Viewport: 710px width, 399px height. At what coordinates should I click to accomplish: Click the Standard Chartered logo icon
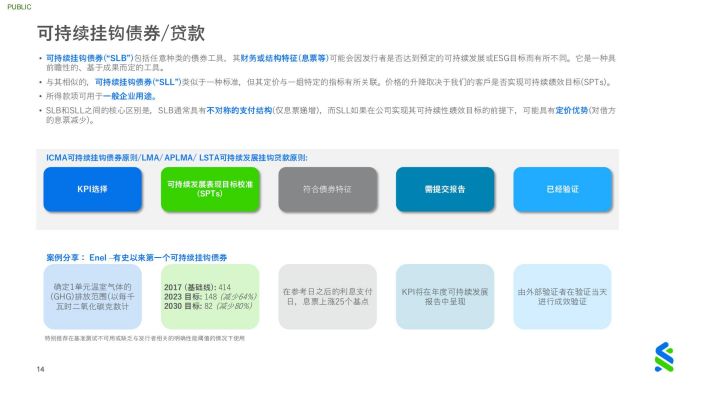coord(664,357)
